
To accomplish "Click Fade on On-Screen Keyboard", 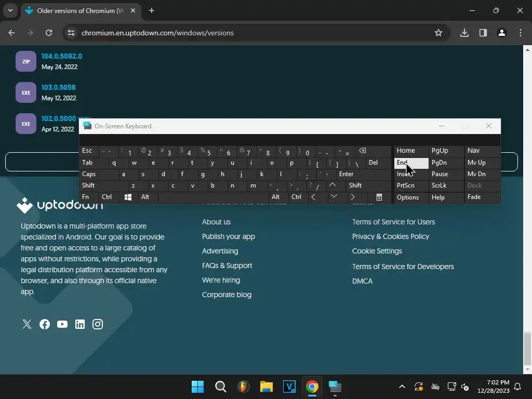I will click(482, 197).
